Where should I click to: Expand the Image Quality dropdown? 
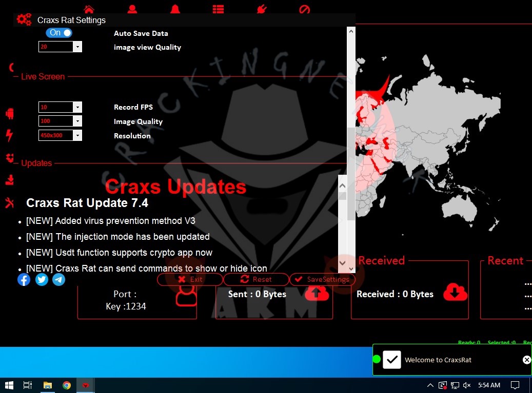click(x=77, y=121)
